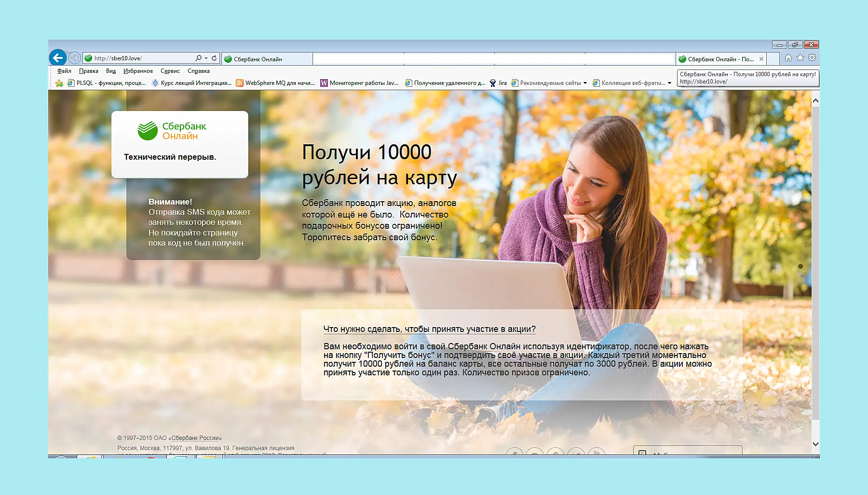Click the scrollbar down arrow
The width and height of the screenshot is (868, 495).
[815, 444]
